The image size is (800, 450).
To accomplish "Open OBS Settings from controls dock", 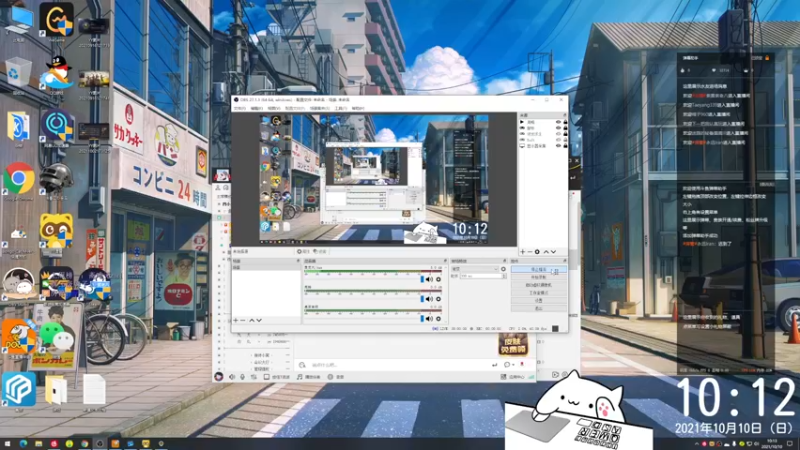I will [539, 301].
